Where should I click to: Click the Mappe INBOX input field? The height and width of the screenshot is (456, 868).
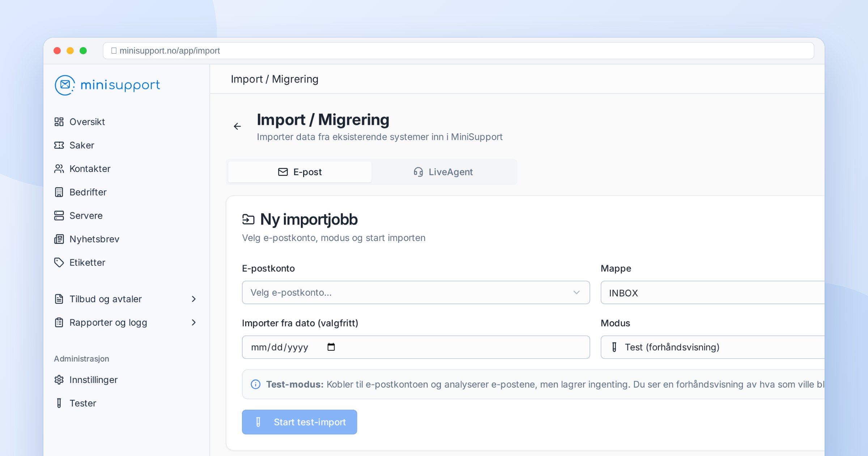(712, 292)
